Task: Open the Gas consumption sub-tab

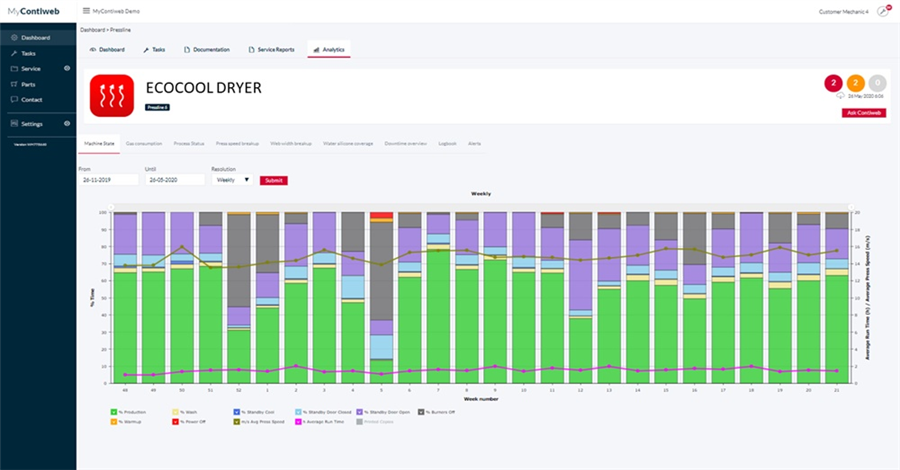Action: pyautogui.click(x=144, y=143)
